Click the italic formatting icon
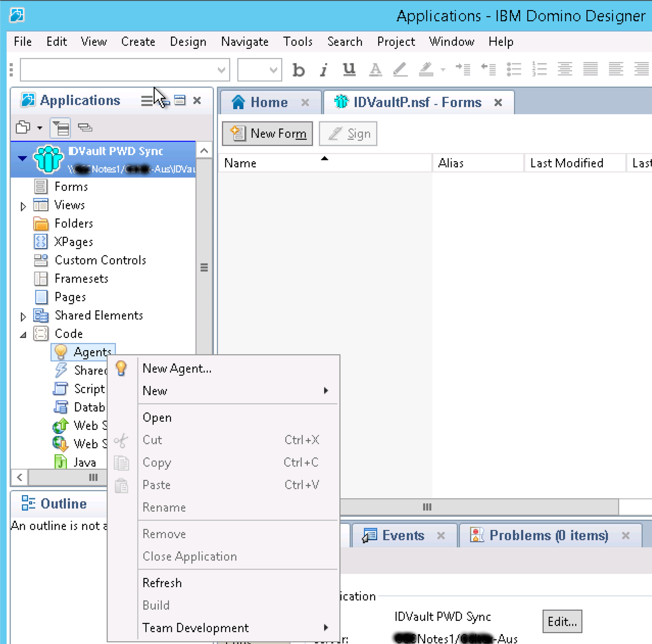This screenshot has width=652, height=644. tap(324, 70)
